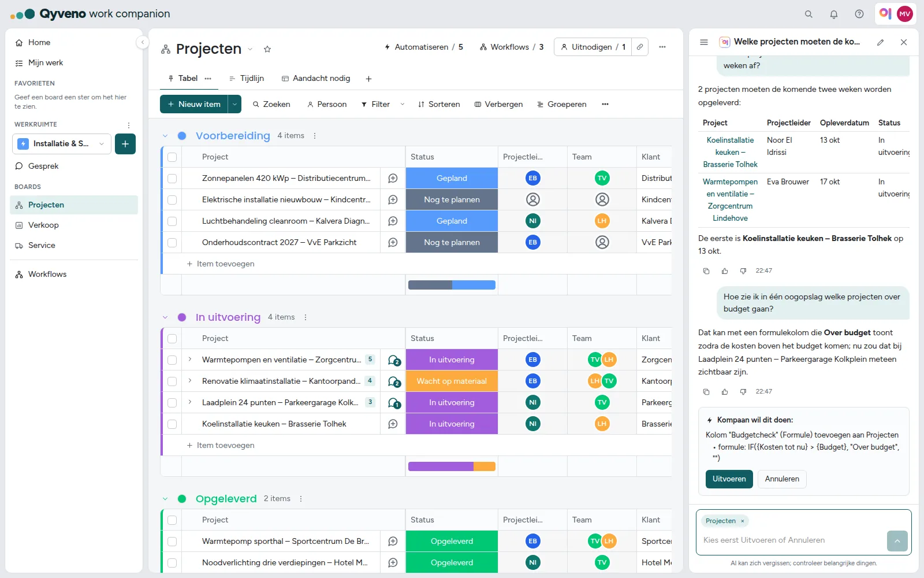
Task: Thumbs up the Over budget answer
Action: (x=725, y=392)
